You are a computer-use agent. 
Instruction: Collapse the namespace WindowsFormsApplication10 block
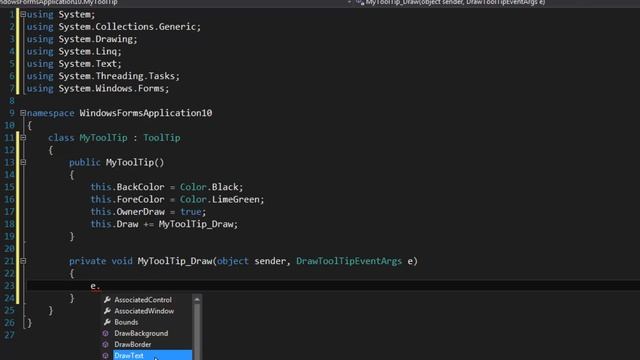23,113
